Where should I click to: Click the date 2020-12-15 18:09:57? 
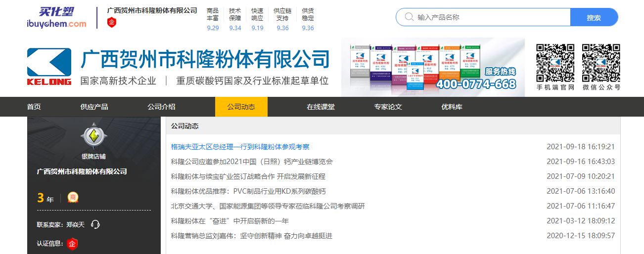581,236
